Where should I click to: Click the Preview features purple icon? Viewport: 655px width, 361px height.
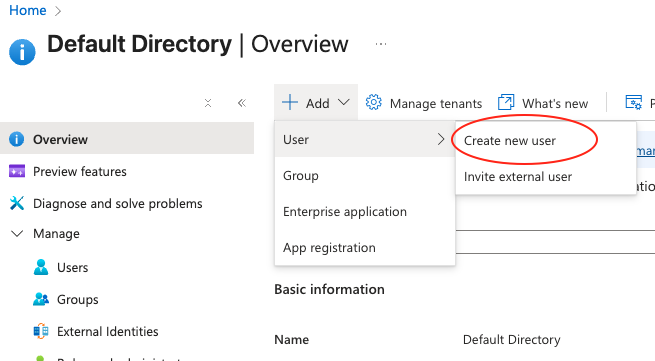[17, 171]
